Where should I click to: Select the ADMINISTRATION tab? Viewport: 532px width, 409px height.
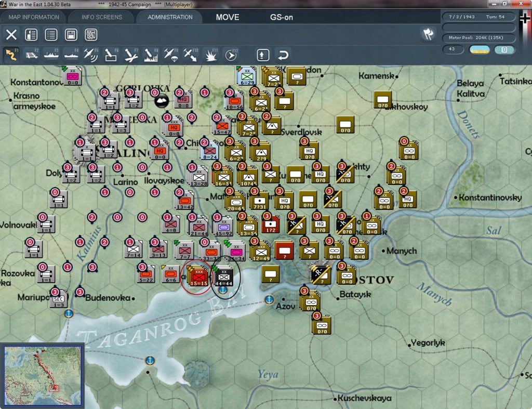point(170,17)
